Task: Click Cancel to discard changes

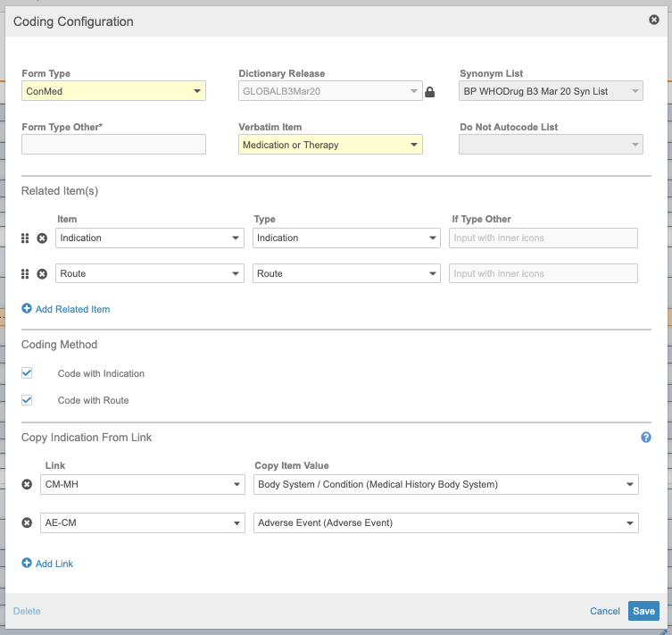Action: [x=604, y=611]
